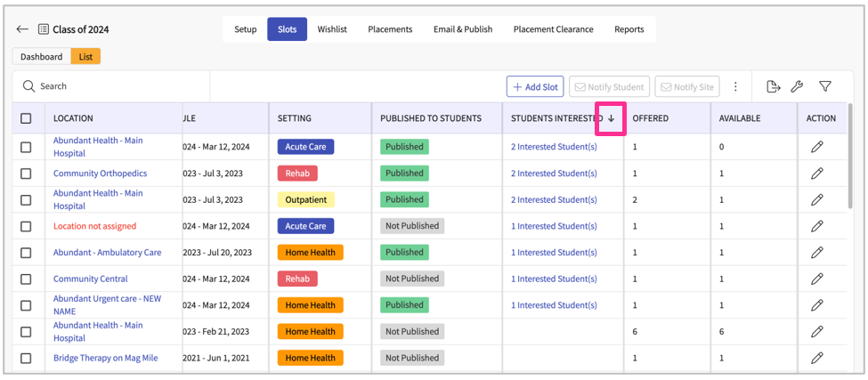Edit the Bridge Therapy on Mag Mile row
This screenshot has width=868, height=380.
(x=817, y=358)
